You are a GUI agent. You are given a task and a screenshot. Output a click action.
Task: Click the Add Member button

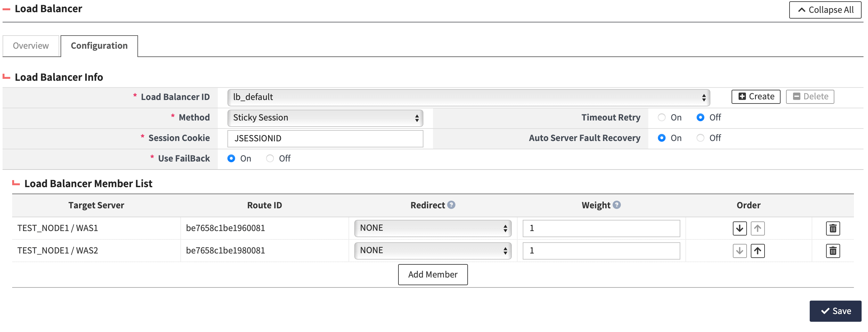[433, 274]
